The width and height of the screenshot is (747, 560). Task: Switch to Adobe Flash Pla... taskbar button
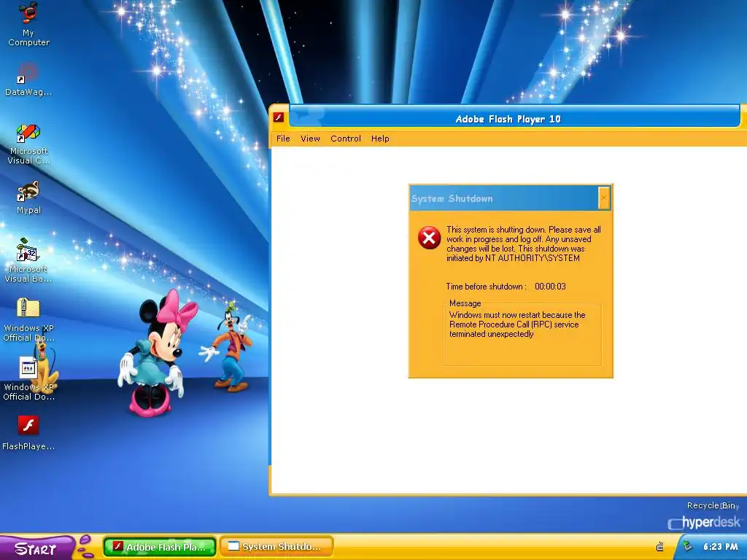click(160, 547)
